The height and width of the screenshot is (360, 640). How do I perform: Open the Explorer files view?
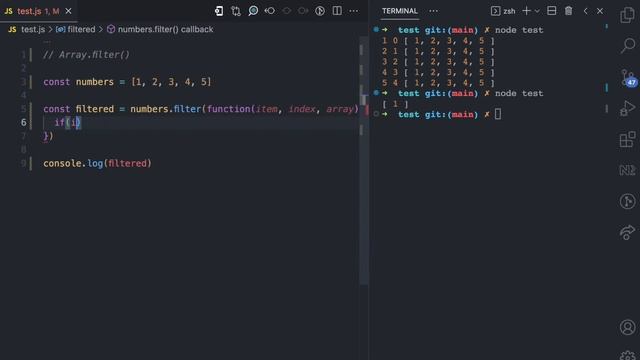click(627, 15)
